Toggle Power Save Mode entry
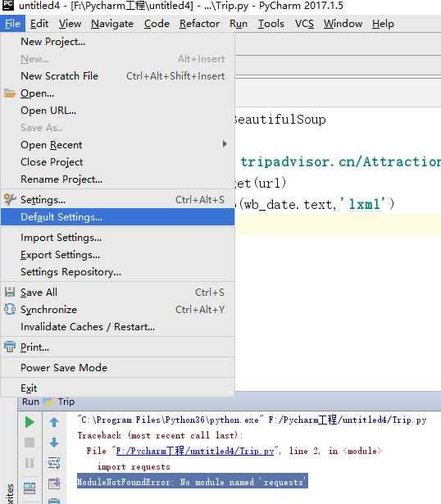 pos(118,367)
